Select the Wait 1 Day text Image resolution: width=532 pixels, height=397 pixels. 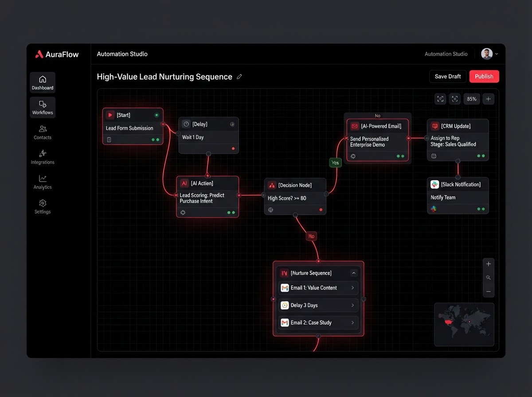[x=193, y=137]
